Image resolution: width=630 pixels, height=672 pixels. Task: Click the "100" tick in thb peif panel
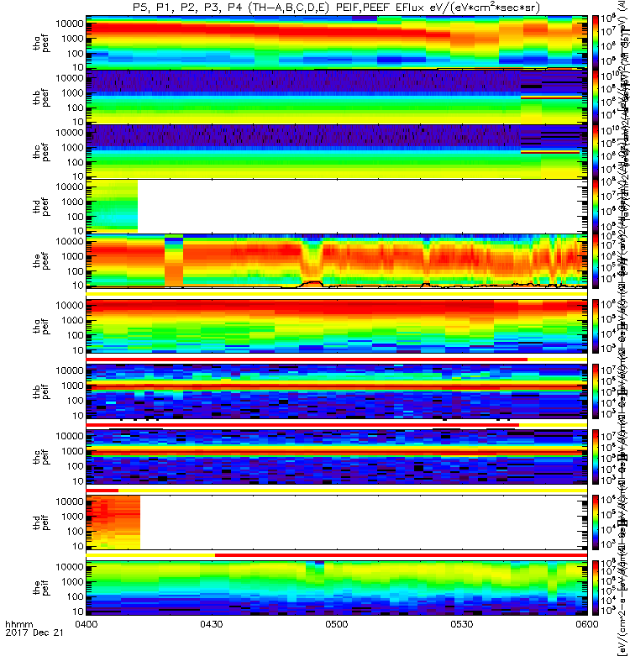(75, 401)
